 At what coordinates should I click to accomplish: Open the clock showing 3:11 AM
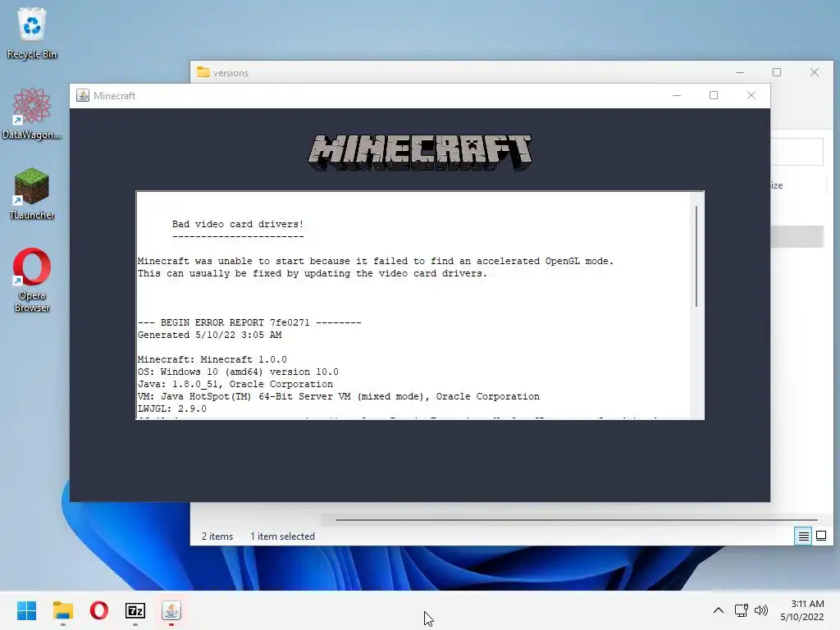(802, 610)
